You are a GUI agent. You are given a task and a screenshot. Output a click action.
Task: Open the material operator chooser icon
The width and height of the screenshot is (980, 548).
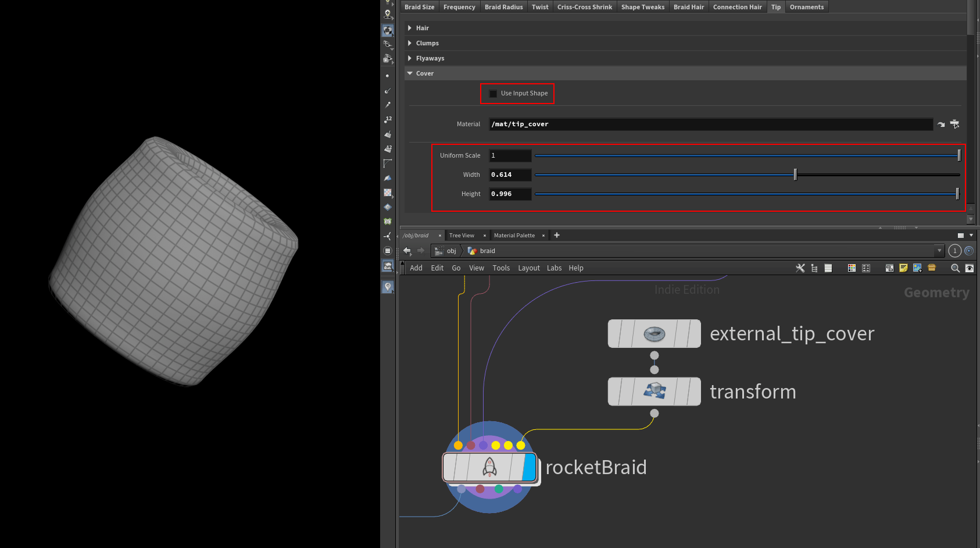click(x=954, y=124)
